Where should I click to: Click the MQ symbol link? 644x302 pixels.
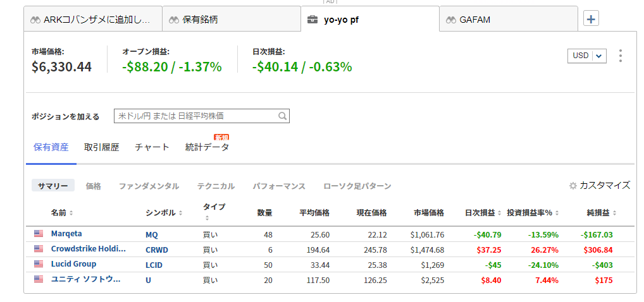152,235
